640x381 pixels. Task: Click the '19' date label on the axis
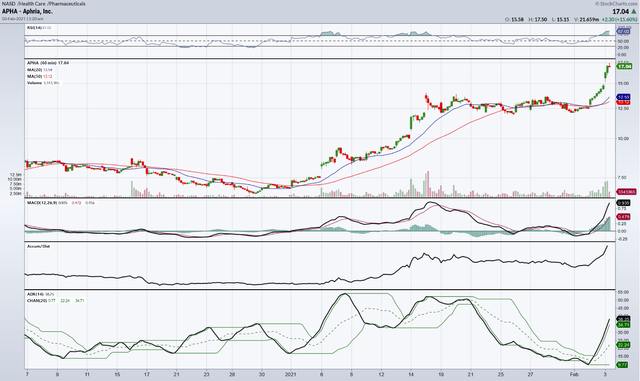coord(441,374)
